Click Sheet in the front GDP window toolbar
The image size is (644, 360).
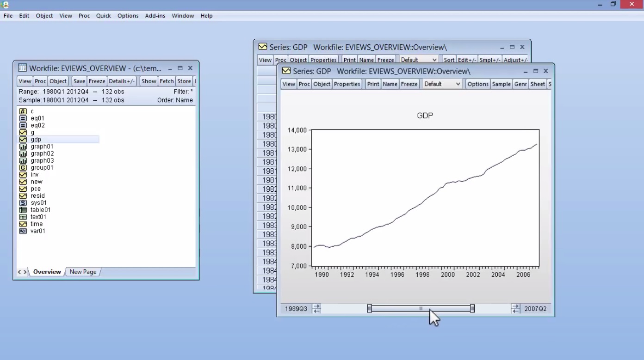(x=538, y=84)
